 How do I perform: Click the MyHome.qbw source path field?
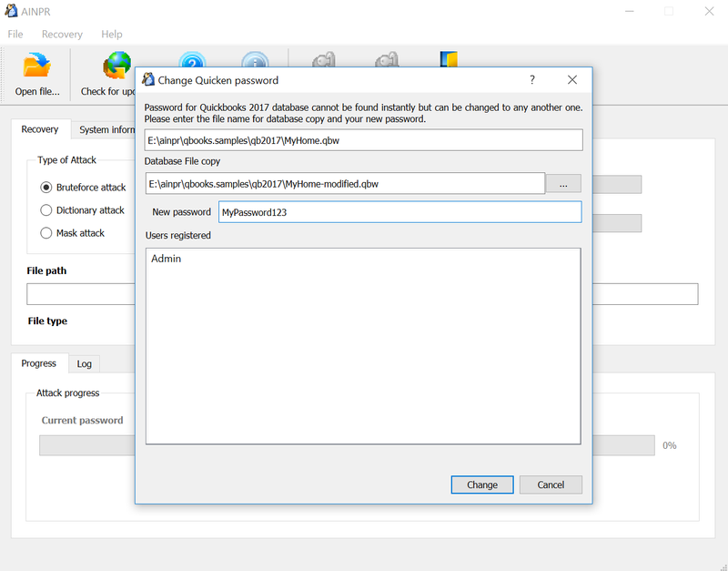click(363, 140)
